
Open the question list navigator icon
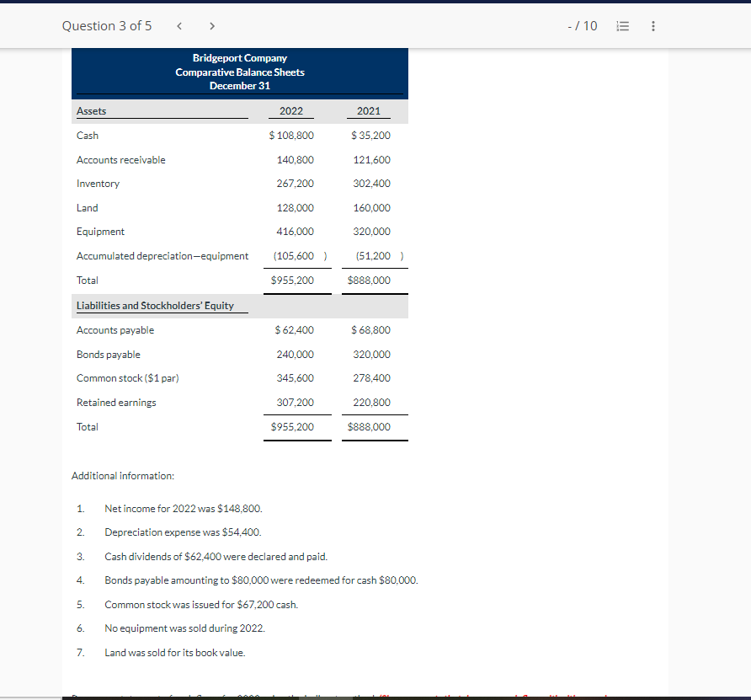click(x=621, y=26)
